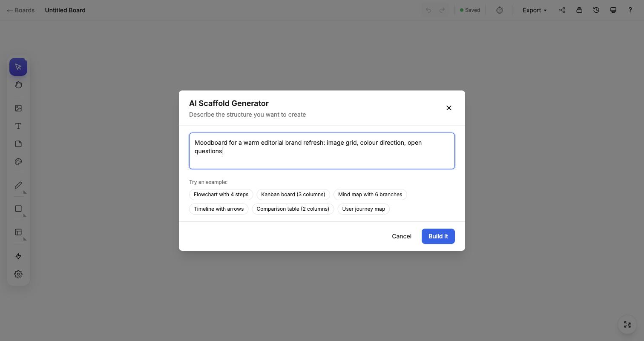Open the settings gear in sidebar
Viewport: 644px width, 341px height.
click(x=18, y=274)
